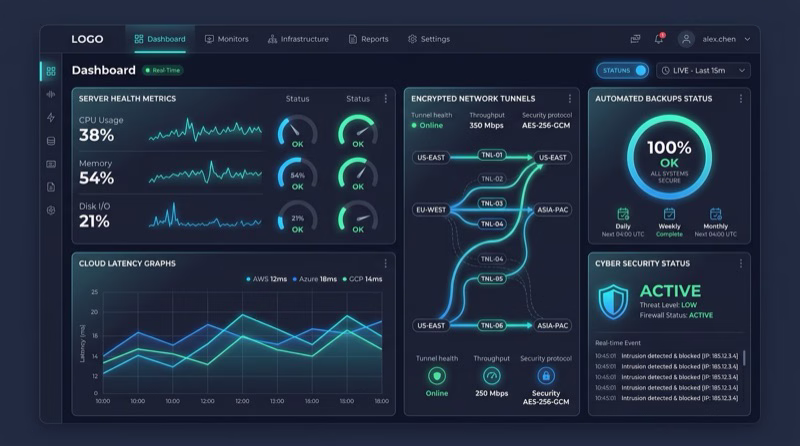Screen dimensions: 800x446
Task: Select the TNL-05 tunnel node
Action: click(492, 279)
